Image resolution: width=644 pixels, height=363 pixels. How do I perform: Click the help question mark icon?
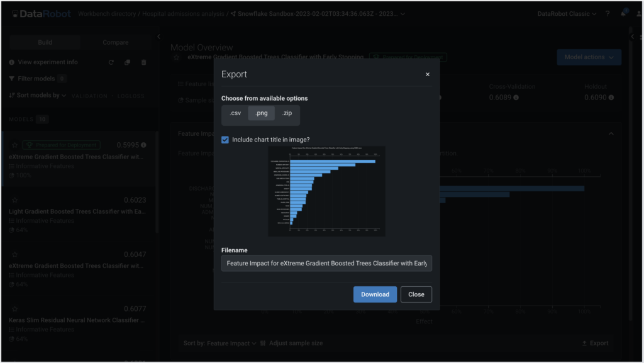pos(608,14)
